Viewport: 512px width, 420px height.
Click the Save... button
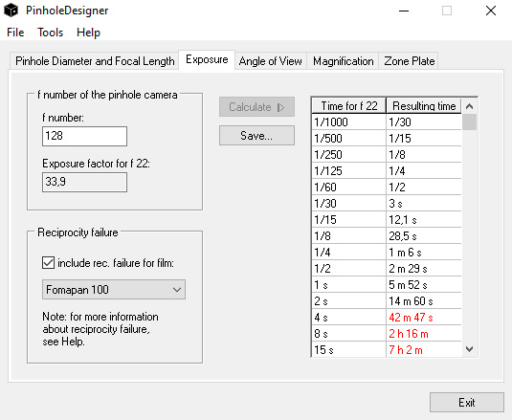coord(256,136)
